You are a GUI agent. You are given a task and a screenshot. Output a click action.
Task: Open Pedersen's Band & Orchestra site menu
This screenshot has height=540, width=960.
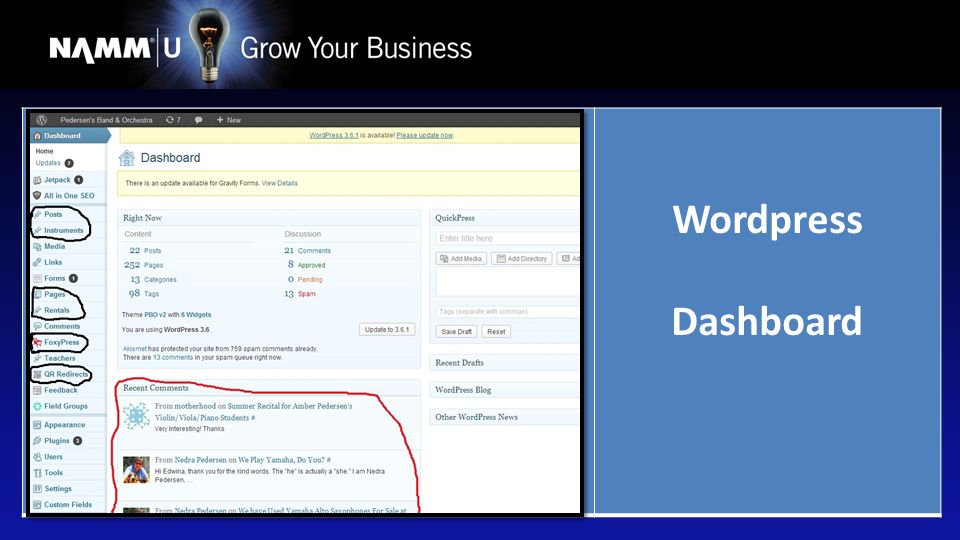click(106, 120)
